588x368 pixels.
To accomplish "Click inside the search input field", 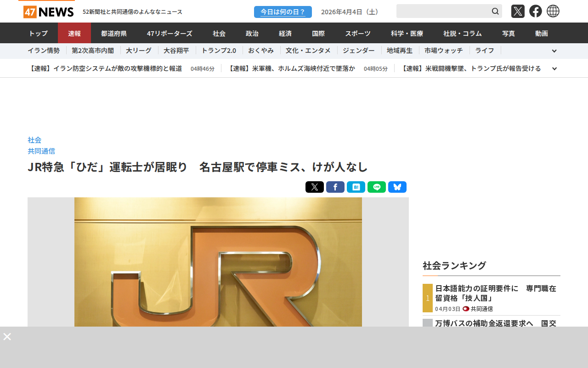I will pos(442,11).
